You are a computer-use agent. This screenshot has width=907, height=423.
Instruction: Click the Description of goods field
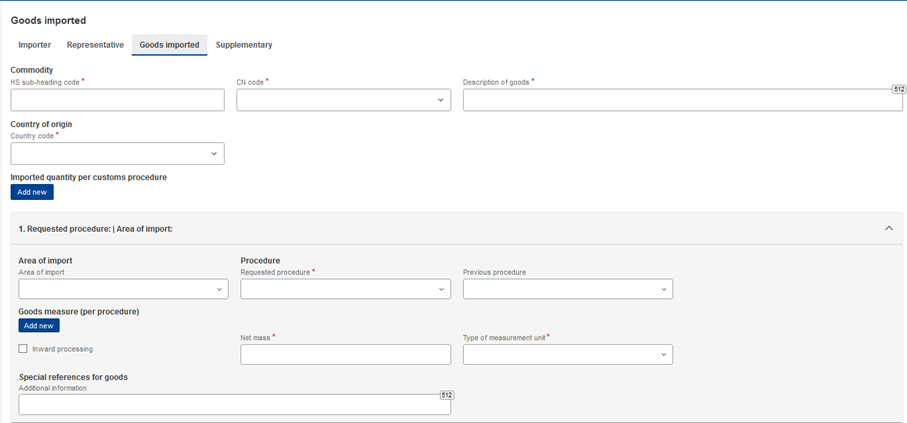click(683, 100)
